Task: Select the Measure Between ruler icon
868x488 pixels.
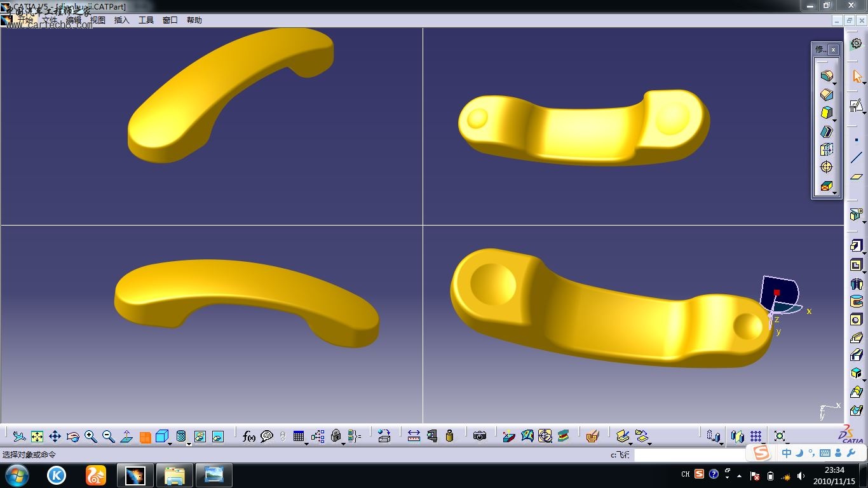Action: pyautogui.click(x=414, y=437)
